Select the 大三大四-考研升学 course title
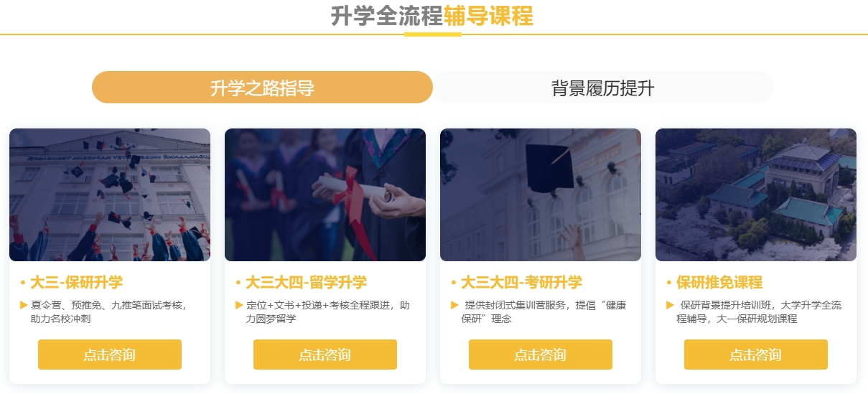 point(521,282)
